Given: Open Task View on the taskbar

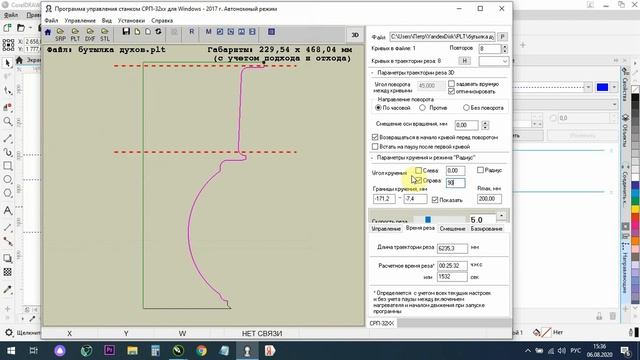Looking at the screenshot, I should (x=33, y=351).
